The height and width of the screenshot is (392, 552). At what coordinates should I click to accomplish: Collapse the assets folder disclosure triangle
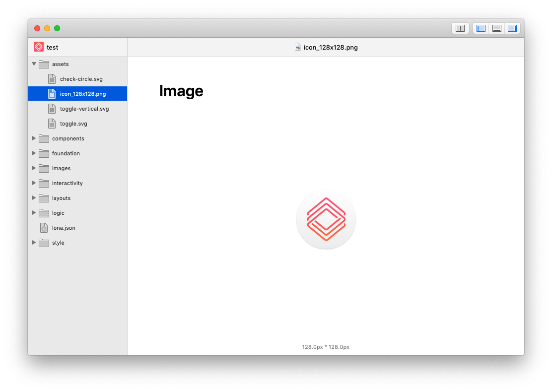click(x=34, y=64)
